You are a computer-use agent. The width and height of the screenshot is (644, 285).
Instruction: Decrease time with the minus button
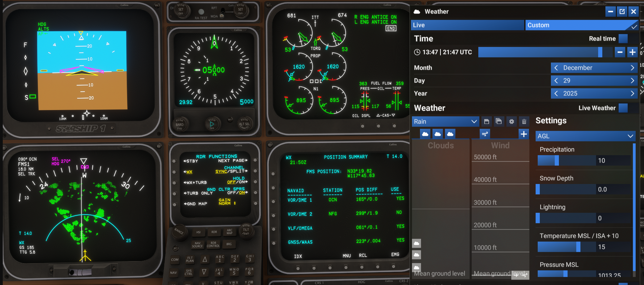pyautogui.click(x=620, y=52)
